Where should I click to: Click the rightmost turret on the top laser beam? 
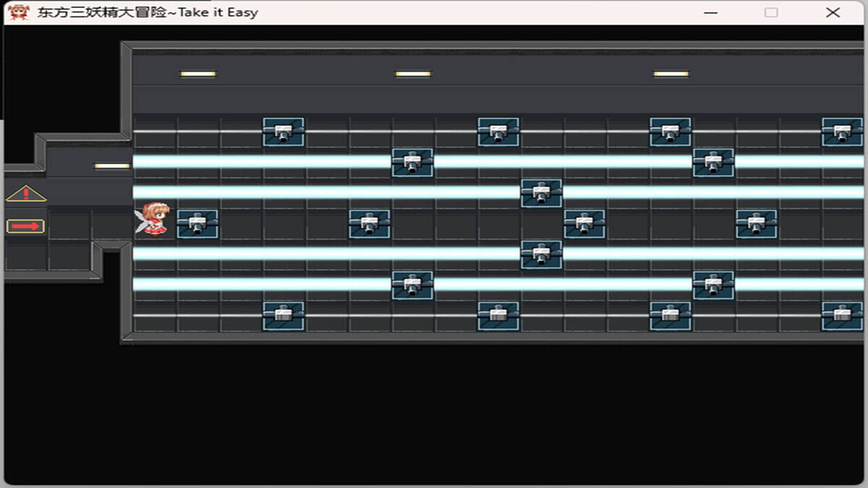(x=713, y=163)
